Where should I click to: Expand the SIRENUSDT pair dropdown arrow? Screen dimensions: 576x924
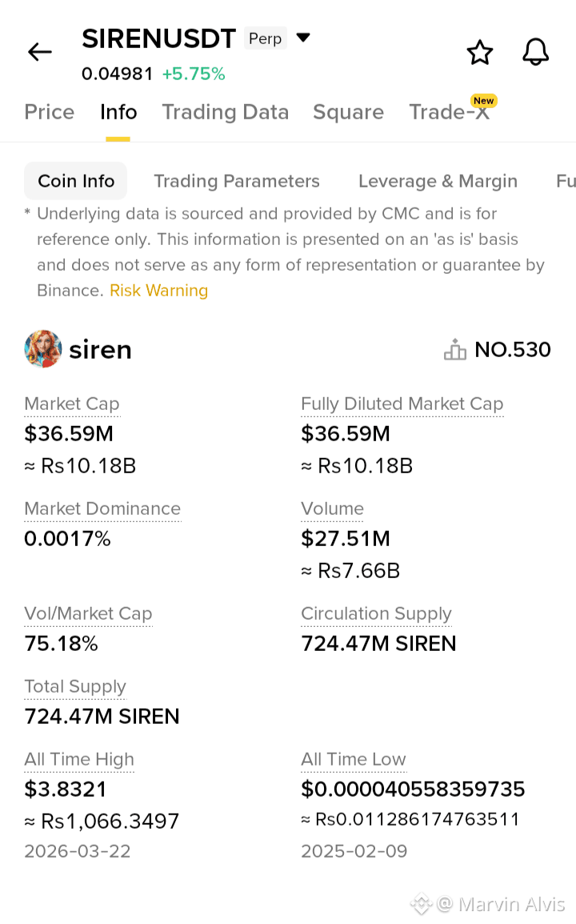tap(302, 38)
